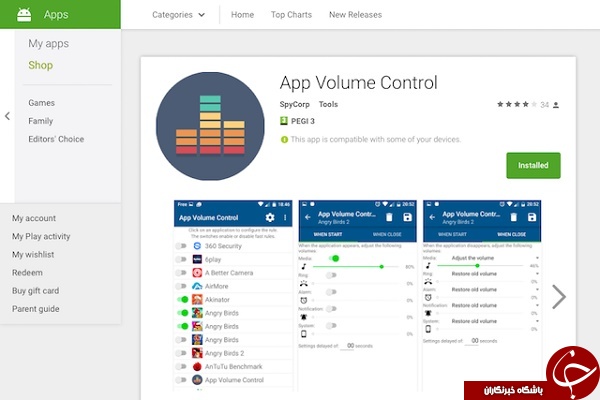Image resolution: width=600 pixels, height=400 pixels.
Task: Open My account
Action: click(x=34, y=218)
